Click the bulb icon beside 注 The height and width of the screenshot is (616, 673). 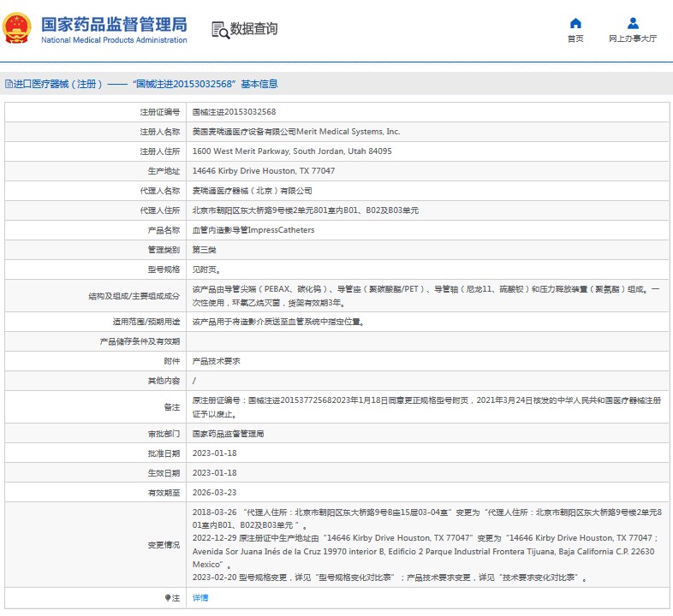click(168, 598)
